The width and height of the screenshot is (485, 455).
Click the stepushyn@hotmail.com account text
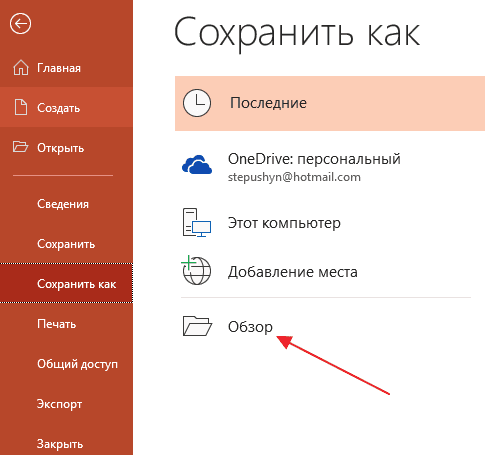294,177
